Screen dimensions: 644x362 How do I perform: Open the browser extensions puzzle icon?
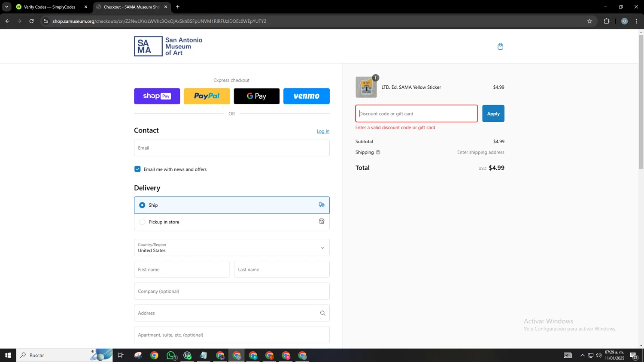tap(607, 21)
